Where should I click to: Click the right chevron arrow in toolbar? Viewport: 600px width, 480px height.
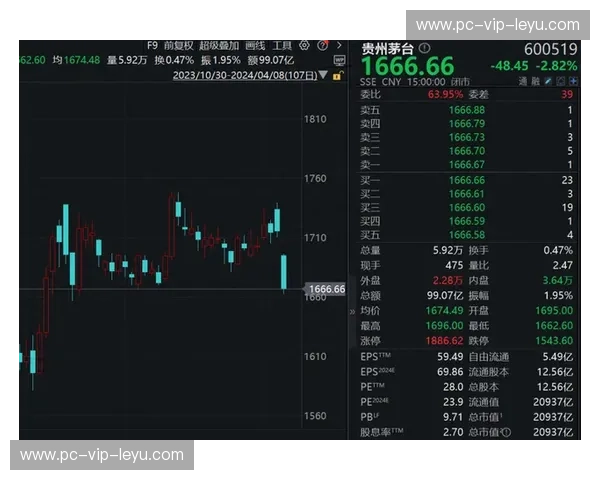[x=339, y=46]
